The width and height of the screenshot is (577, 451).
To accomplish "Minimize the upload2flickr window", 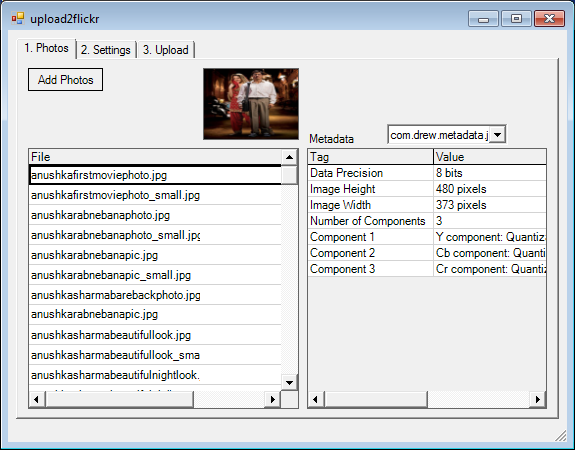I will (483, 19).
